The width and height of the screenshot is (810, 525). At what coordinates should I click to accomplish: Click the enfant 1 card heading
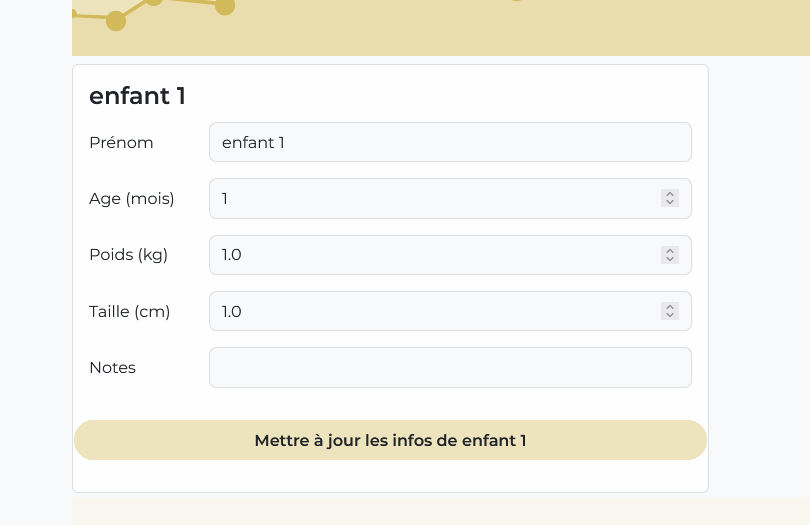click(137, 96)
